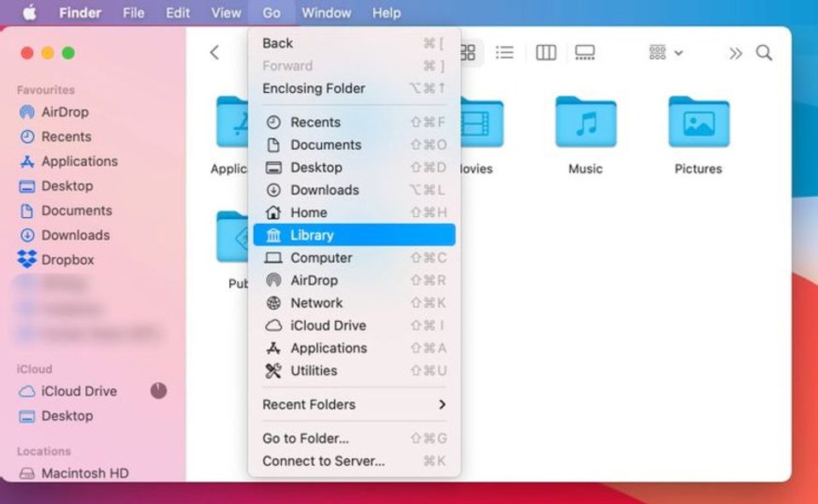
Task: Go back with the toolbar chevron
Action: [215, 53]
